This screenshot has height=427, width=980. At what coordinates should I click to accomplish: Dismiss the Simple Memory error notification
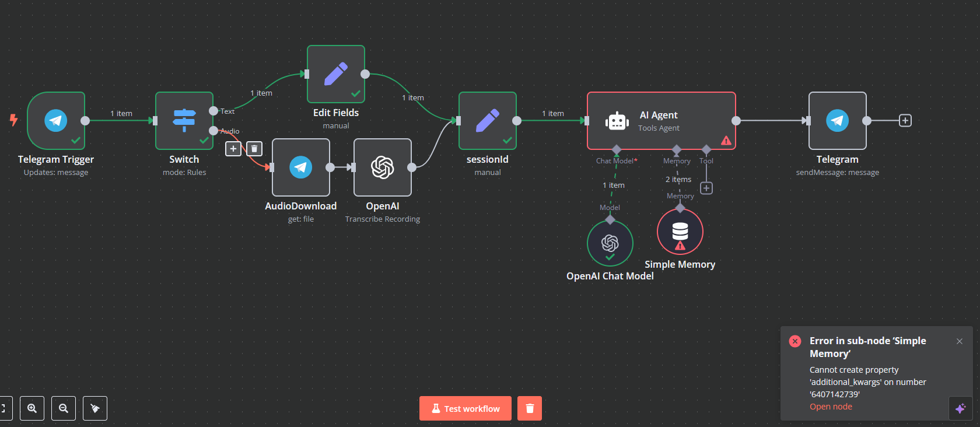pyautogui.click(x=960, y=341)
